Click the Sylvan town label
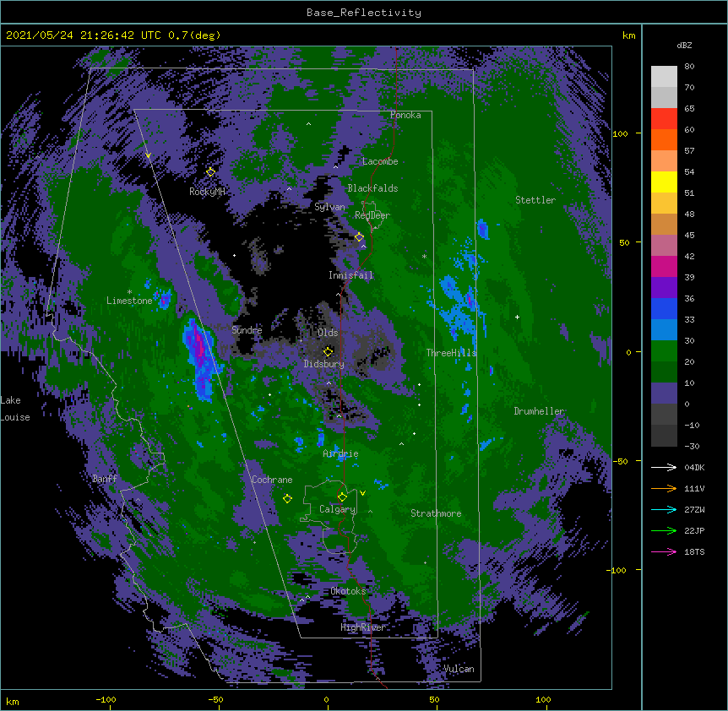The width and height of the screenshot is (728, 711). (x=329, y=207)
